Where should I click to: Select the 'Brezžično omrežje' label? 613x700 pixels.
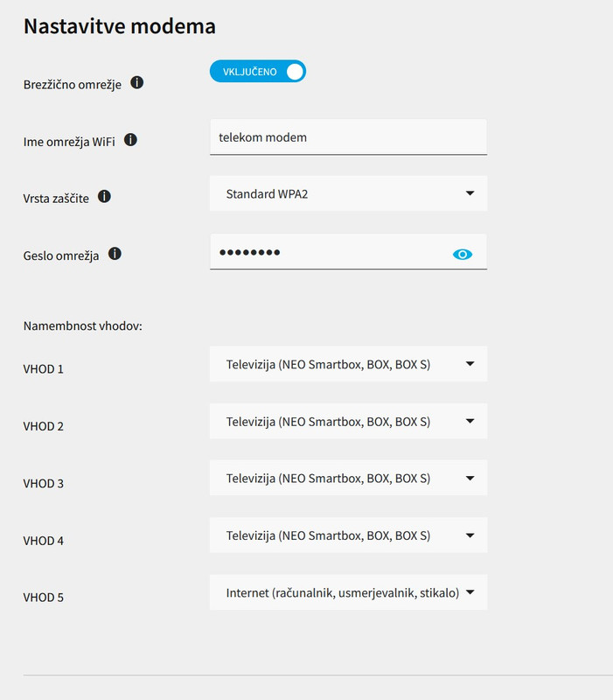[x=73, y=84]
